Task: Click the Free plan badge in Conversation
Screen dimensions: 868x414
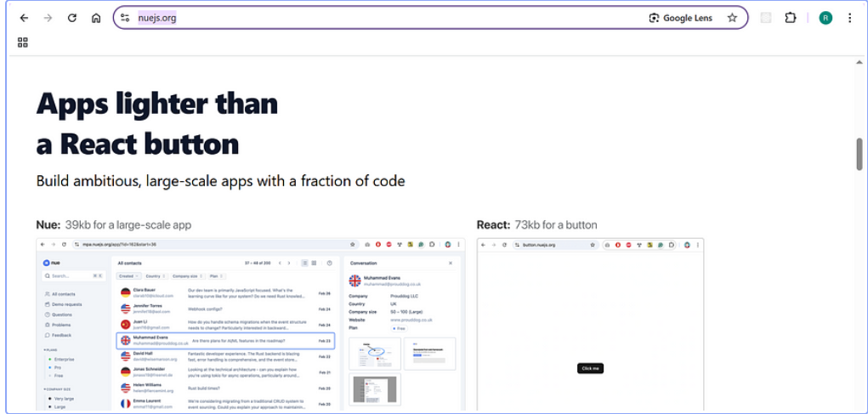Action: [398, 328]
